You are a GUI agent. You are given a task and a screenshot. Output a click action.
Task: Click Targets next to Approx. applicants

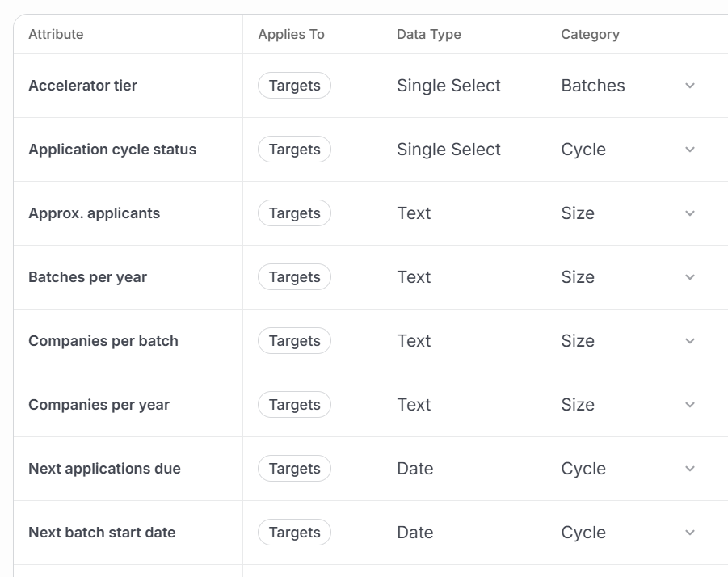coord(294,213)
